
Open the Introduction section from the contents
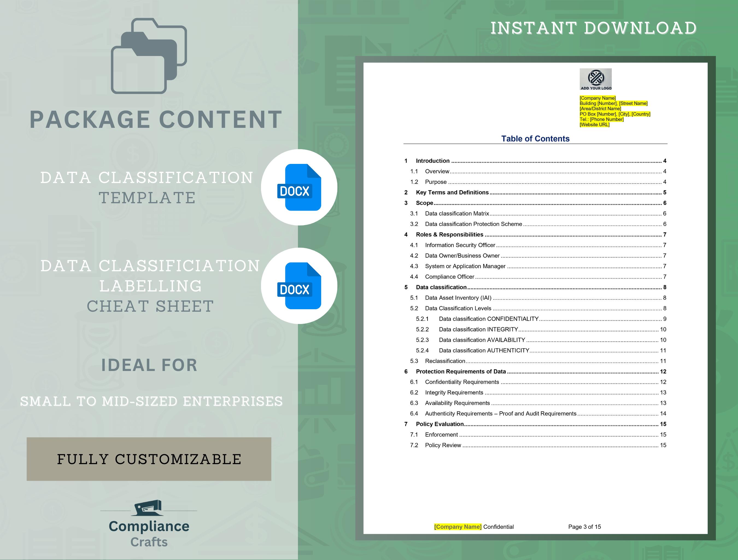pyautogui.click(x=432, y=161)
